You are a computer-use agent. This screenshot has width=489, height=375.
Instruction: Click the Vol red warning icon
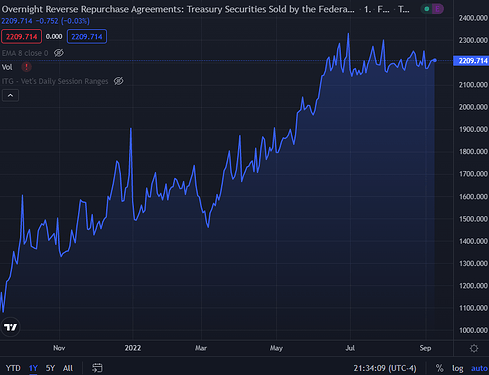(x=26, y=67)
